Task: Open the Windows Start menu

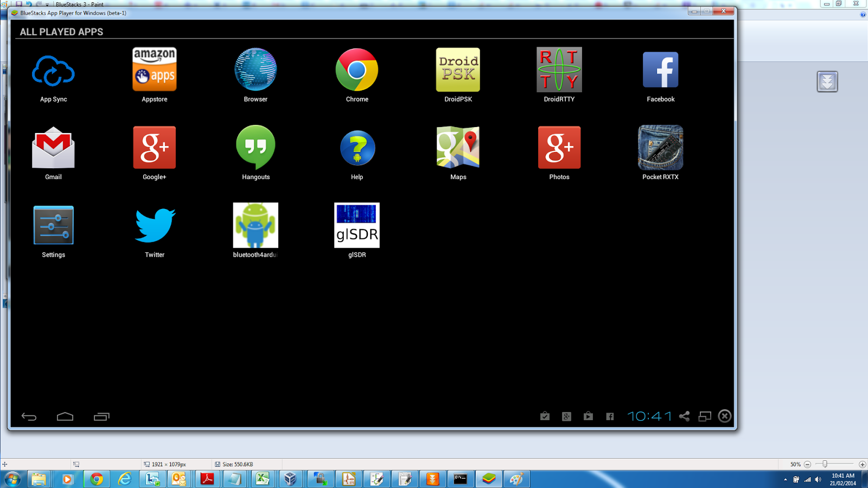Action: (12, 479)
